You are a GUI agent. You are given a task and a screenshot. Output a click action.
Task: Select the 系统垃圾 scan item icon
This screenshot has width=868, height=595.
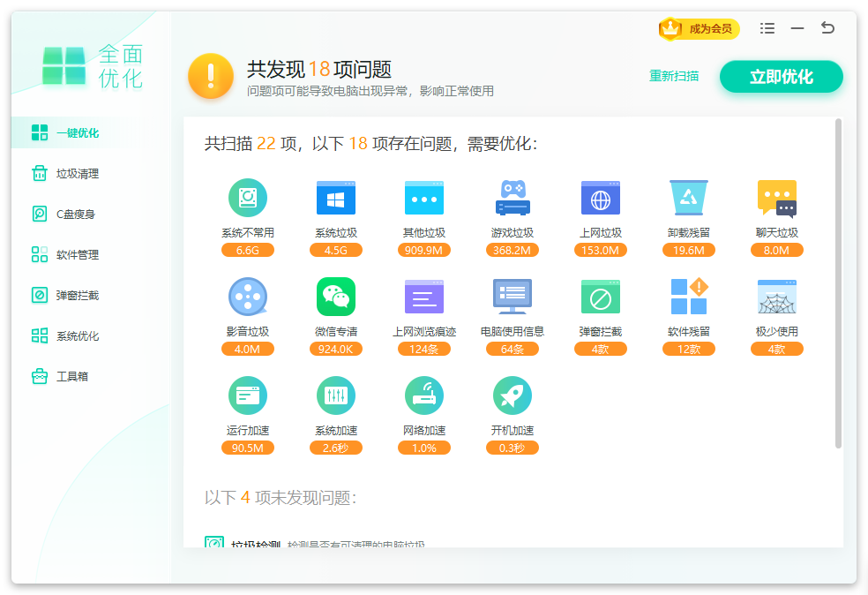coord(336,198)
